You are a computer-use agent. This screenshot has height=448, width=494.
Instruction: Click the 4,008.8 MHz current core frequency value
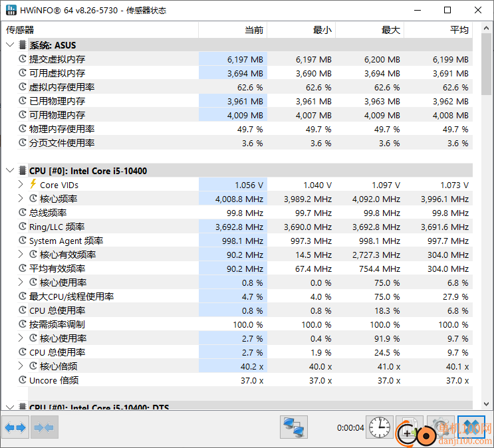pos(239,199)
